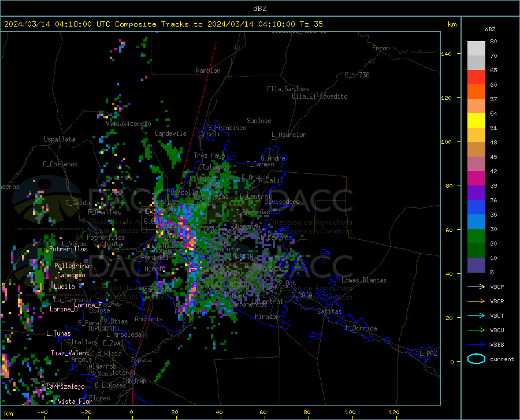Click the 'Lorine_O' map label
520x420 pixels.
tap(64, 309)
